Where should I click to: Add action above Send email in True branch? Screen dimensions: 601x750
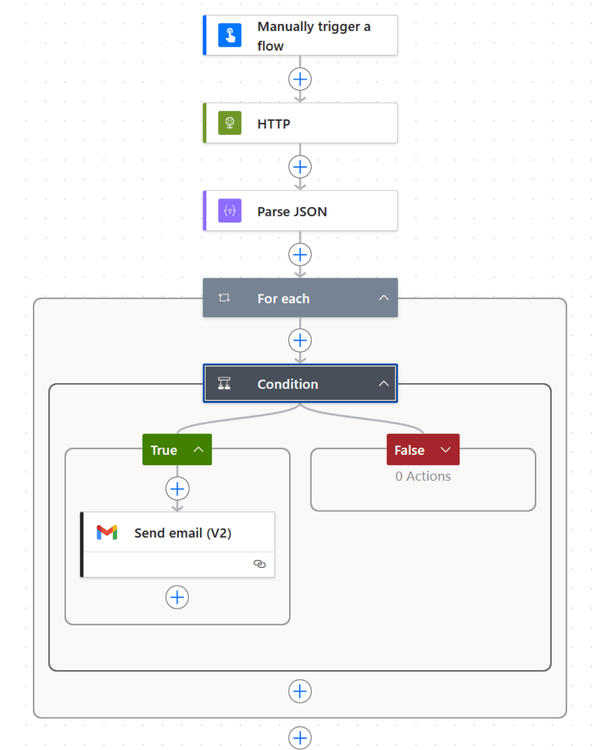coord(177,489)
